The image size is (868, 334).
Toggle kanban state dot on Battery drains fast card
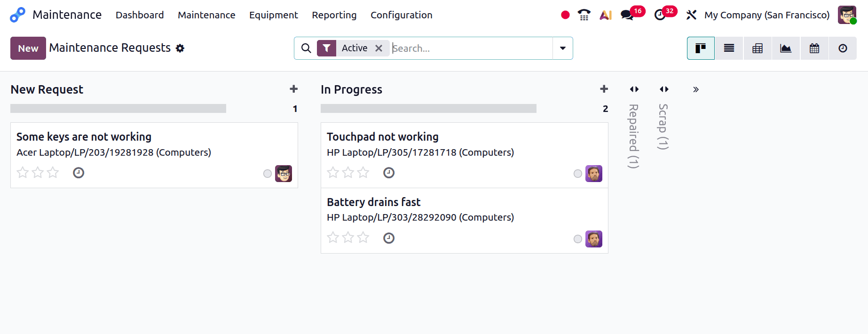click(x=578, y=239)
